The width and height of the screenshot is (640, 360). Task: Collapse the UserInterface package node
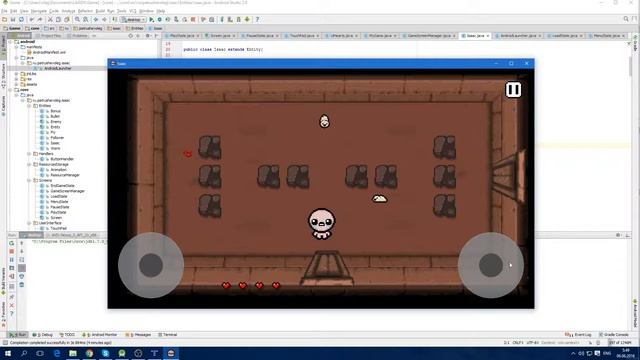tap(29, 223)
